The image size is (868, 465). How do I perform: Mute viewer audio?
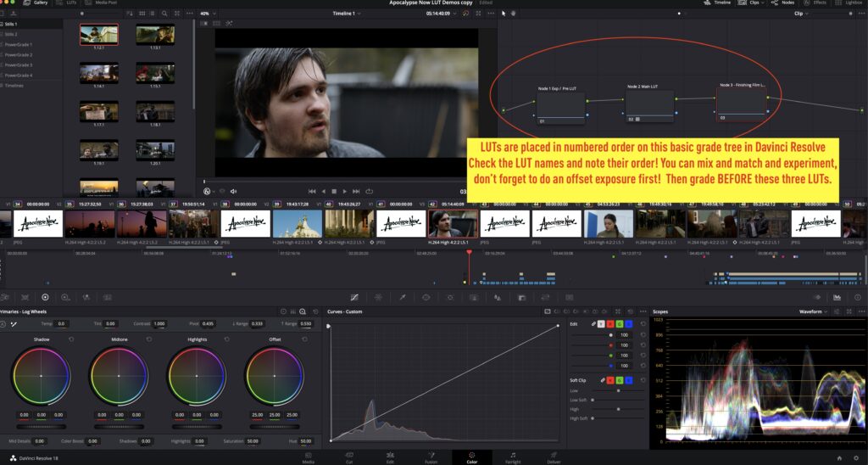[x=234, y=191]
